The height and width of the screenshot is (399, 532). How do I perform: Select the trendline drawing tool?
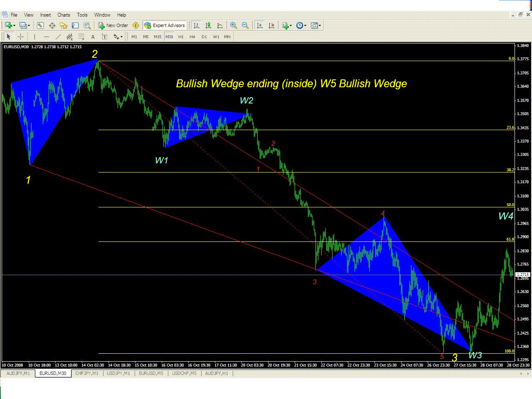pos(58,37)
